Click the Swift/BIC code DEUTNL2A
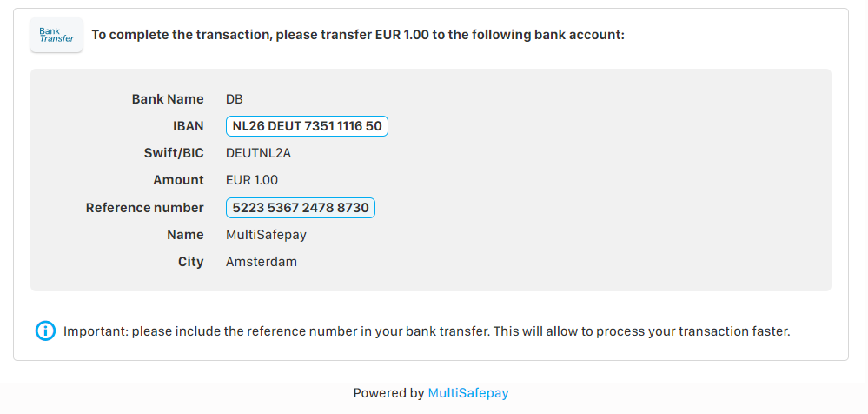Screen dimensions: 868x414 (x=260, y=153)
